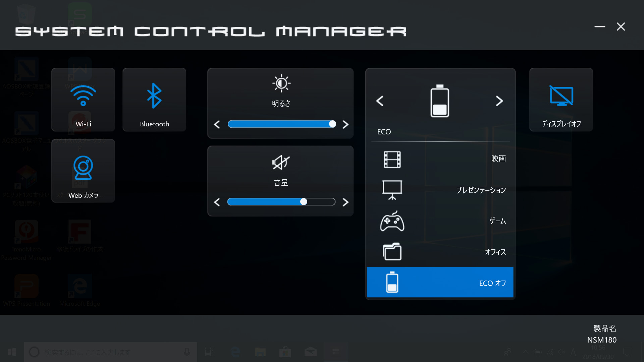Click the battery icon in the ECO panel
Viewport: 644px width, 362px height.
440,101
